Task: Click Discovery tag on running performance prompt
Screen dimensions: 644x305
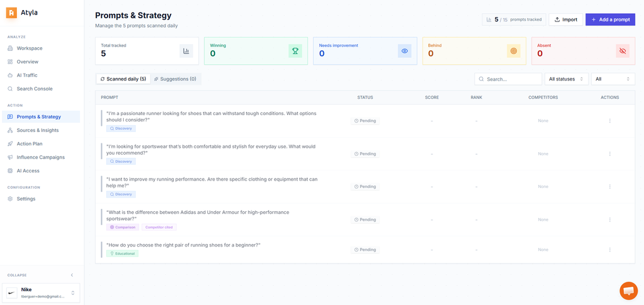Action: pyautogui.click(x=121, y=194)
